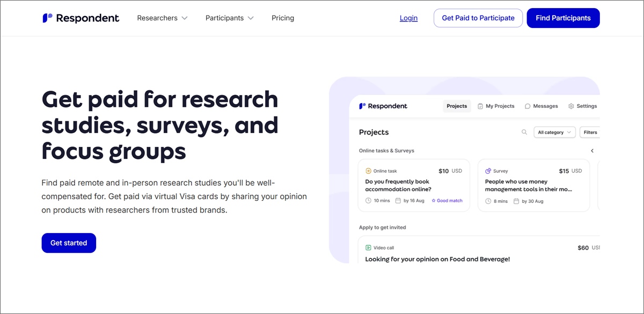644x314 pixels.
Task: Open the Messages tab
Action: click(x=541, y=106)
